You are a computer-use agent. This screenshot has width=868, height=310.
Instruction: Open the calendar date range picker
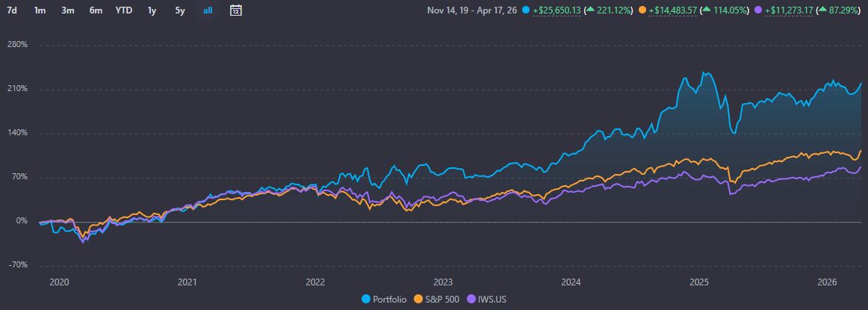235,10
